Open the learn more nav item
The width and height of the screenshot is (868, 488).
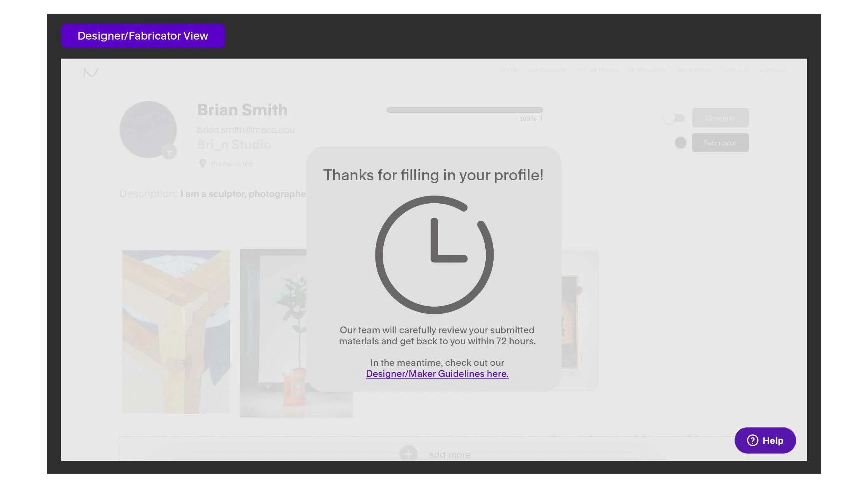[694, 70]
